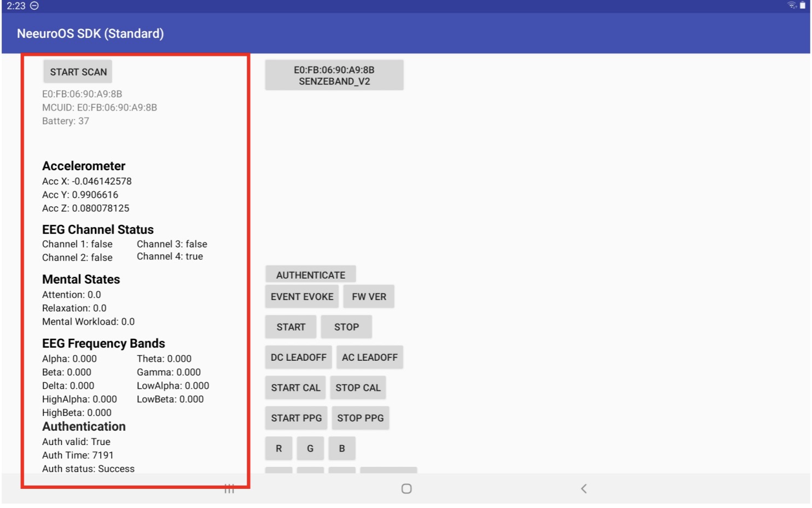Viewport: 812px width, 508px height.
Task: Stop PPG measurement with STOP PPG
Action: click(361, 418)
